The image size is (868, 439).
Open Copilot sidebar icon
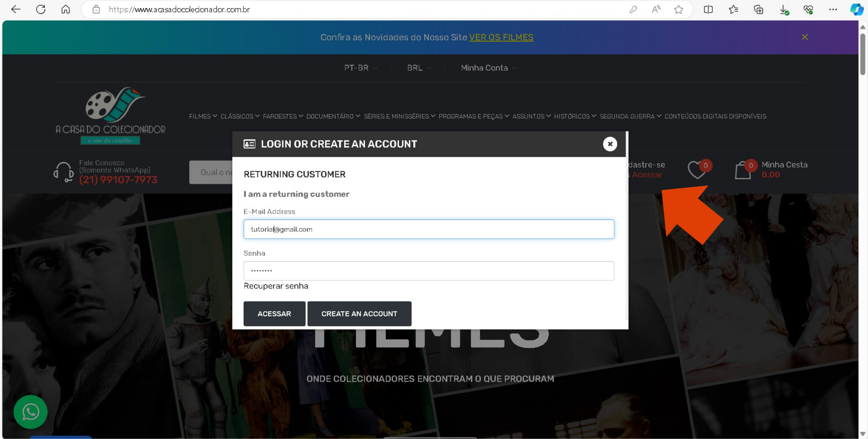pos(856,9)
